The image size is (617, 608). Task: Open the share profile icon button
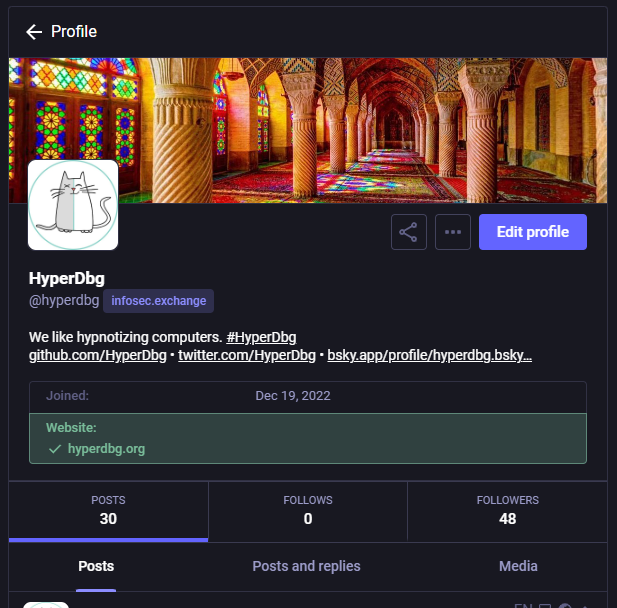click(409, 232)
